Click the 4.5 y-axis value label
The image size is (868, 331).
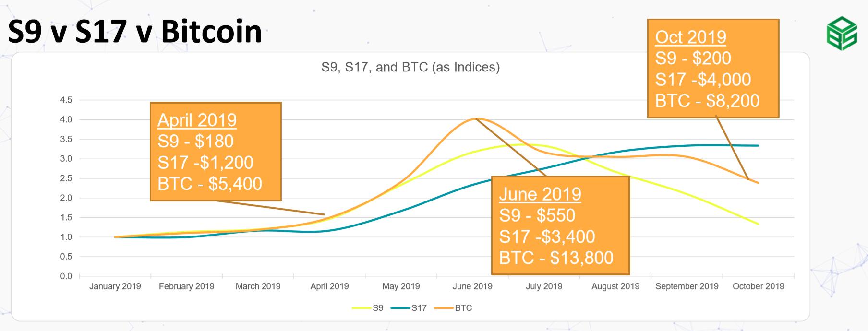(x=66, y=100)
